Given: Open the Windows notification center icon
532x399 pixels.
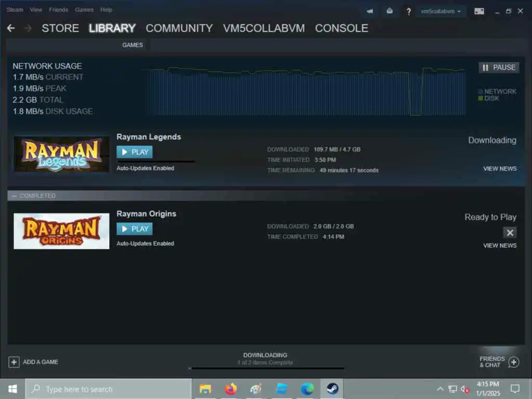Looking at the screenshot, I should [515, 389].
